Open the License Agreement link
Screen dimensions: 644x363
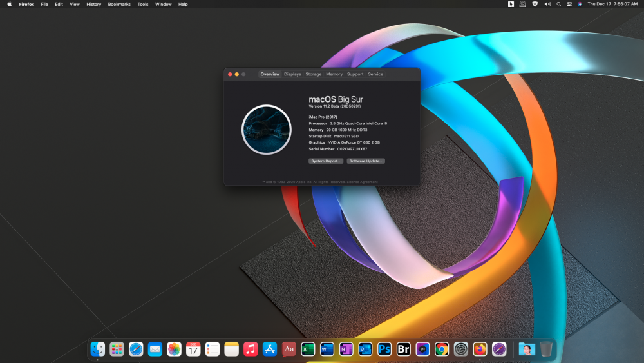point(362,182)
